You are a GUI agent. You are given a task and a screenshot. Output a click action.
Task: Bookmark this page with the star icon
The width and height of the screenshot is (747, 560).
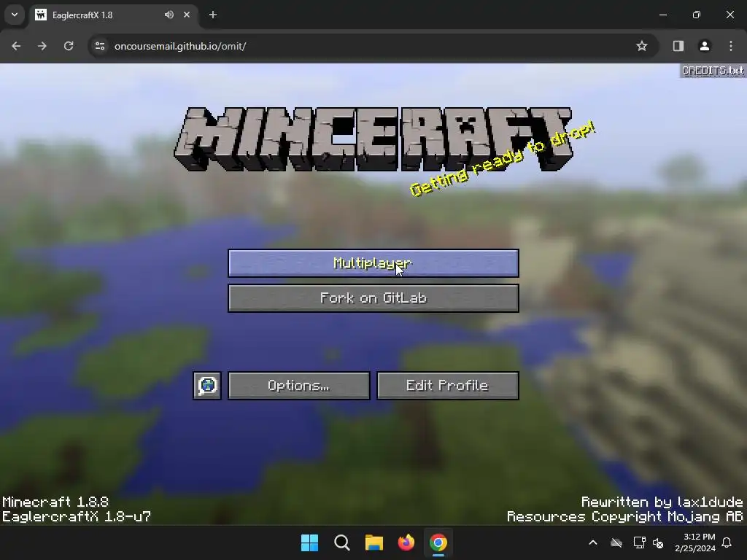[642, 46]
